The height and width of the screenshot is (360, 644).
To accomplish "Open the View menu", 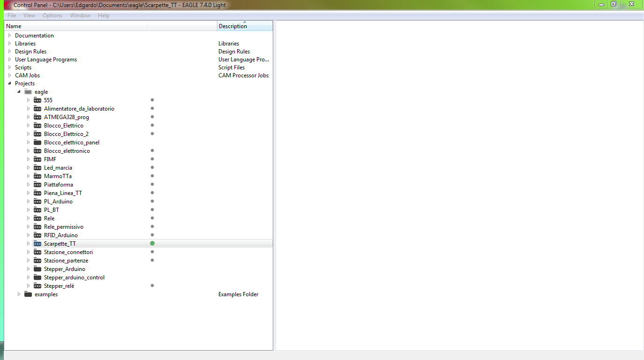I will click(29, 15).
